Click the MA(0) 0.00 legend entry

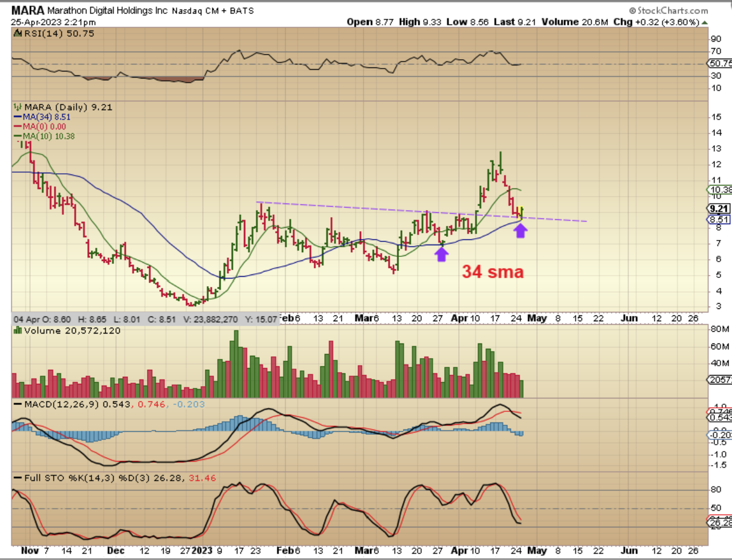(x=40, y=126)
